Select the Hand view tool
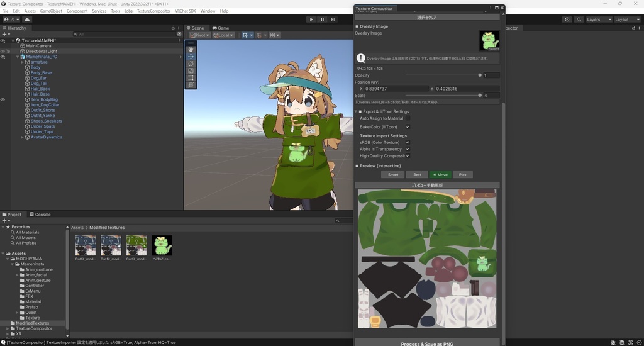This screenshot has width=644, height=346. tap(191, 49)
